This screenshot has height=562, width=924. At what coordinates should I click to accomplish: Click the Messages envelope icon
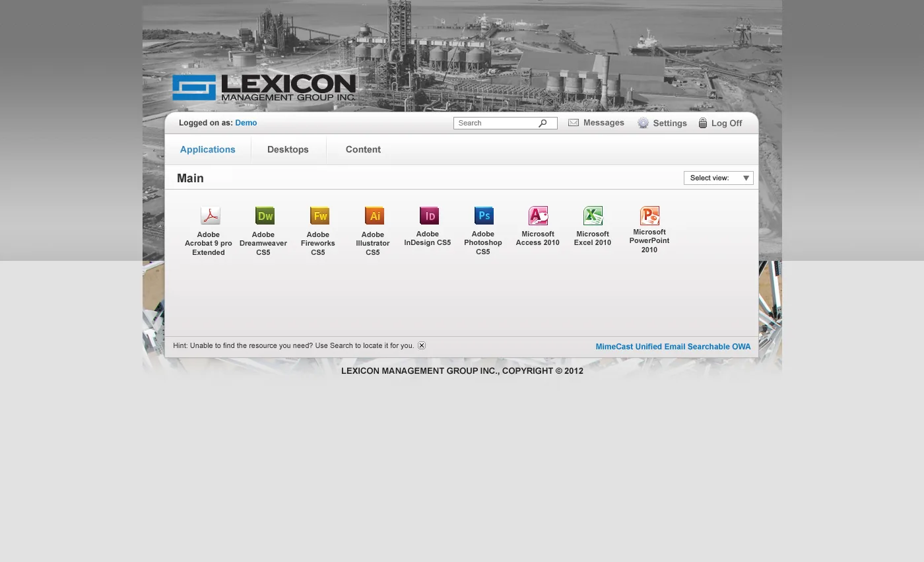click(x=574, y=123)
